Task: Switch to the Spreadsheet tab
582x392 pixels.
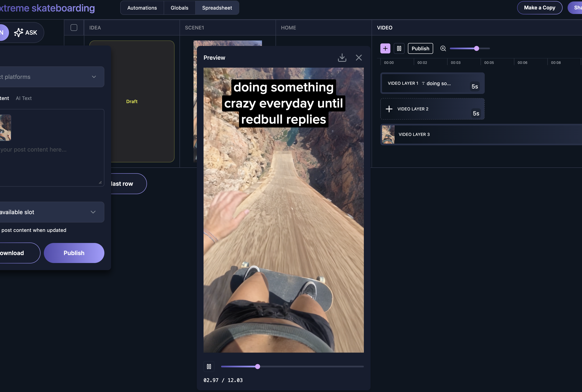Action: coord(217,8)
